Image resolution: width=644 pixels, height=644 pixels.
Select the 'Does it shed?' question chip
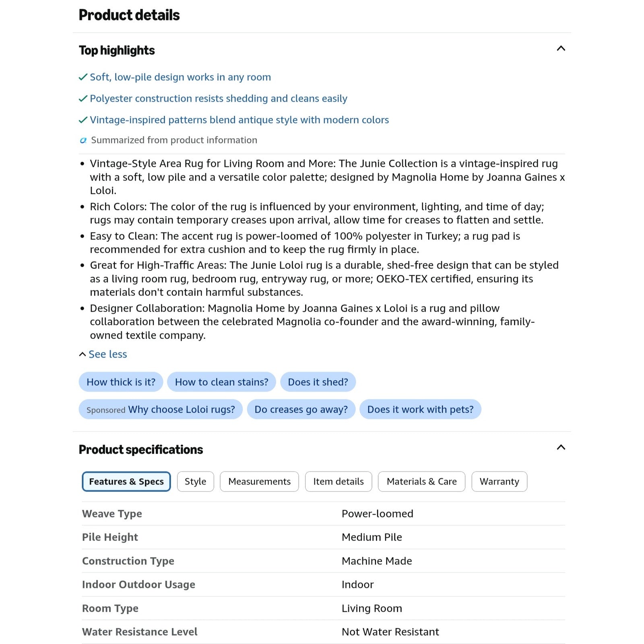click(318, 382)
